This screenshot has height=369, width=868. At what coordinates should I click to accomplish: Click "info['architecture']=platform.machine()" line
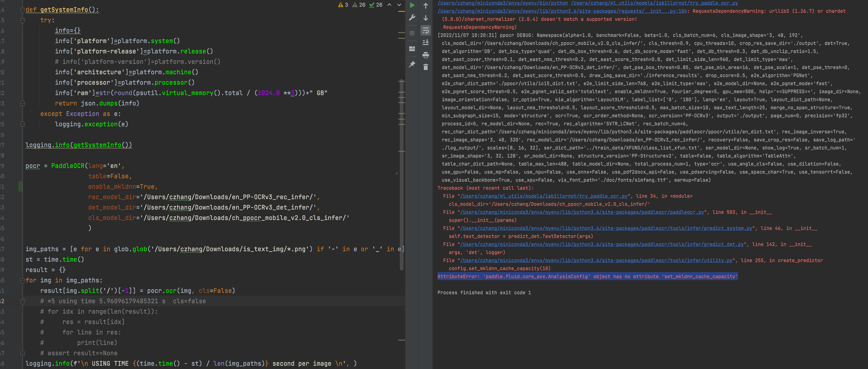click(126, 72)
